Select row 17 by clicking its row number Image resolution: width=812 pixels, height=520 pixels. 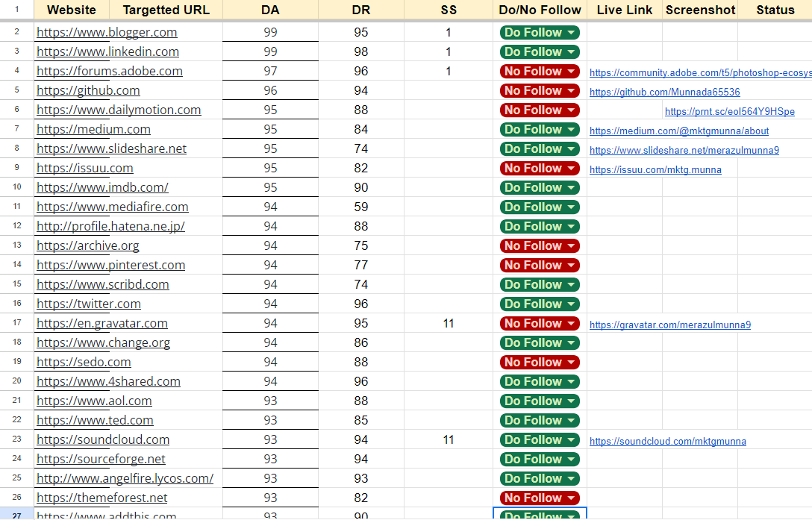[16, 323]
